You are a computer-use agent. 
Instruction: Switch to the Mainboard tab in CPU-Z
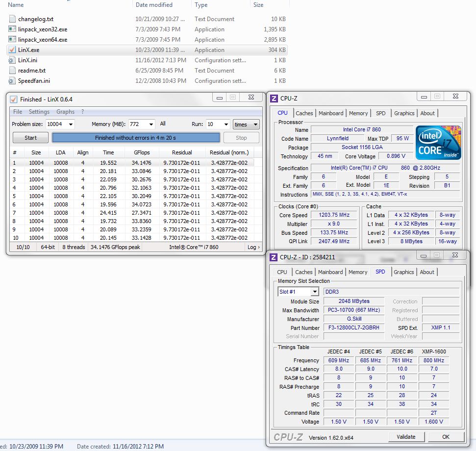[x=331, y=113]
